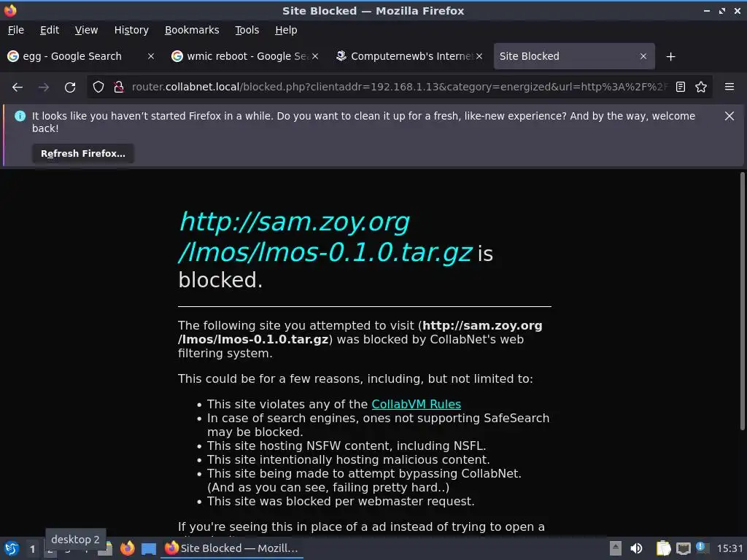This screenshot has width=747, height=560.
Task: Open the clipboard manager tray icon
Action: click(663, 548)
